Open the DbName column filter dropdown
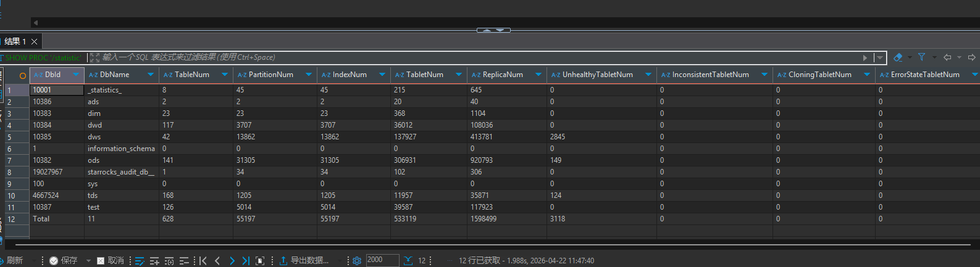The height and width of the screenshot is (267, 980). click(151, 75)
